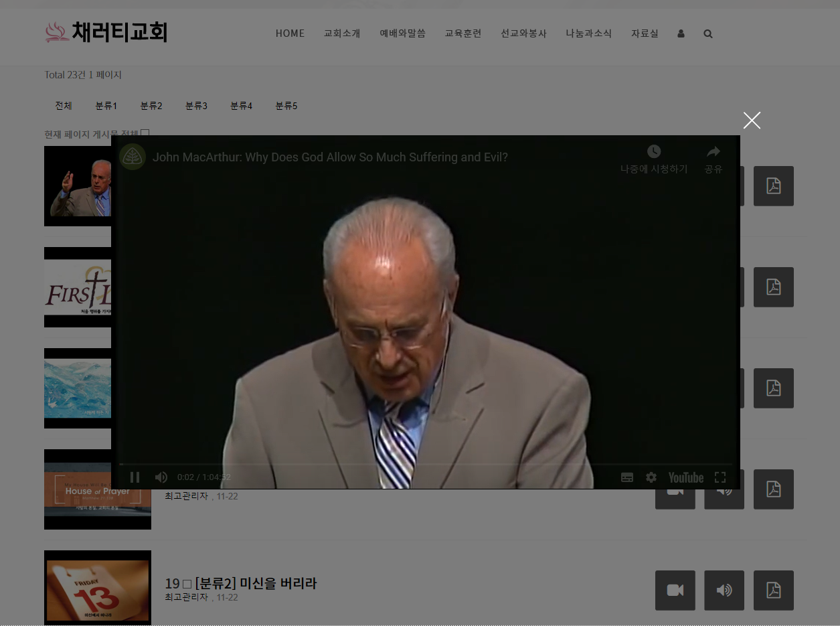Play audio icon for post 19
The height and width of the screenshot is (626, 840).
click(x=724, y=590)
